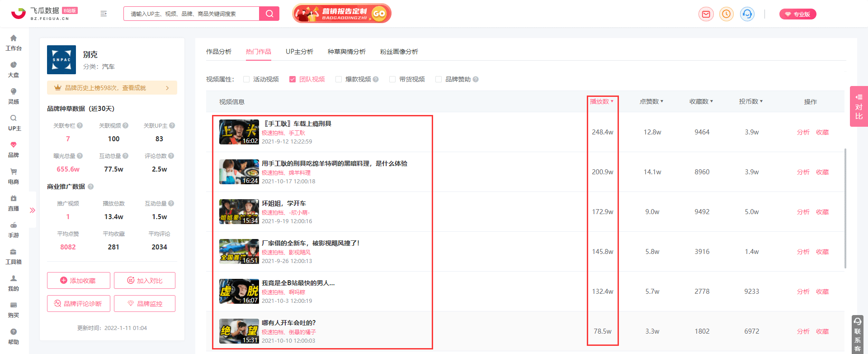This screenshot has width=868, height=354.
Task: Sort by 收藏数 column
Action: 701,101
